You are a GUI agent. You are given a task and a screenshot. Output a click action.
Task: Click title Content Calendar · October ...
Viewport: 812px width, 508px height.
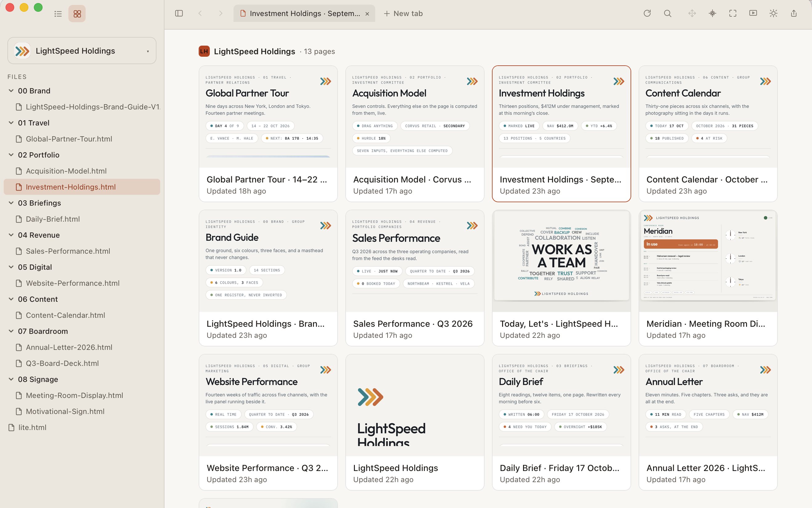[x=707, y=179]
